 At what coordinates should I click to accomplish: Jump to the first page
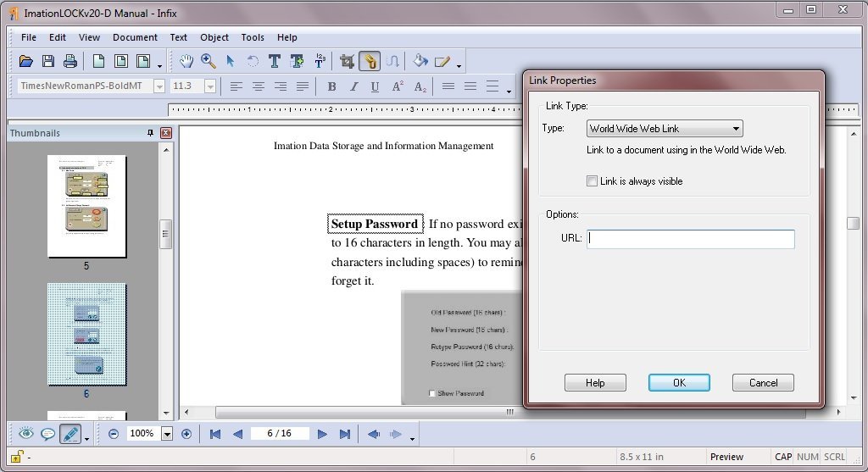point(215,435)
